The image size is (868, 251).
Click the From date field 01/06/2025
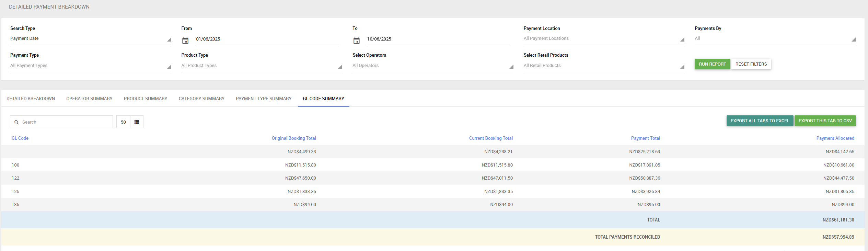pyautogui.click(x=267, y=39)
